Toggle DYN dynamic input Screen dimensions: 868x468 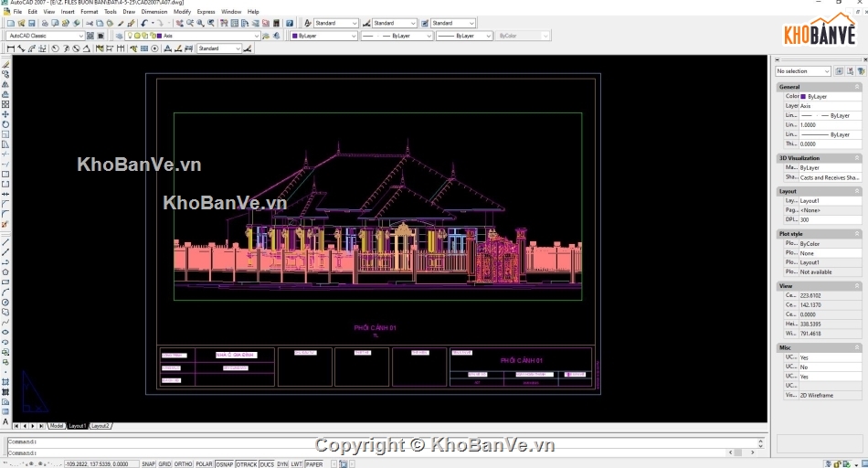coord(282,464)
